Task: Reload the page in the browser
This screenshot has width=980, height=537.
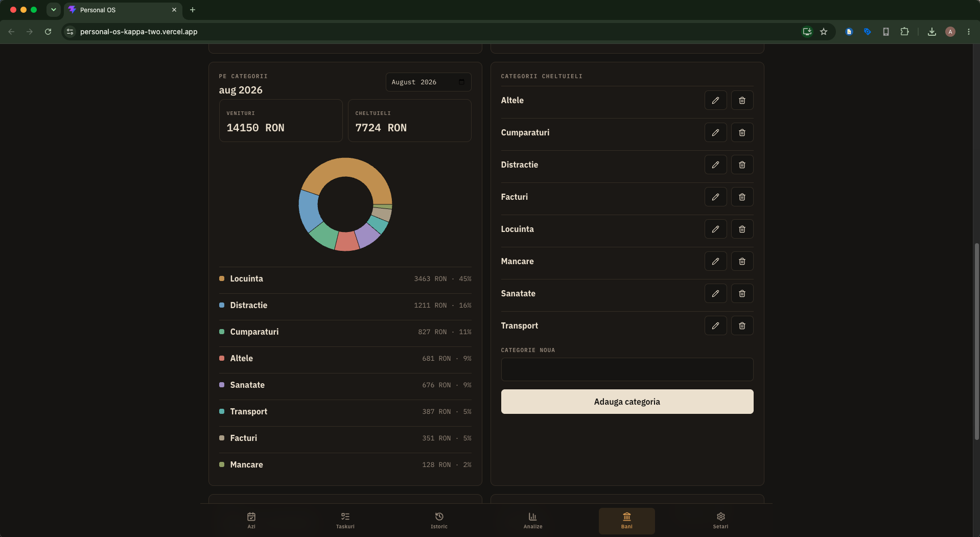Action: click(48, 32)
